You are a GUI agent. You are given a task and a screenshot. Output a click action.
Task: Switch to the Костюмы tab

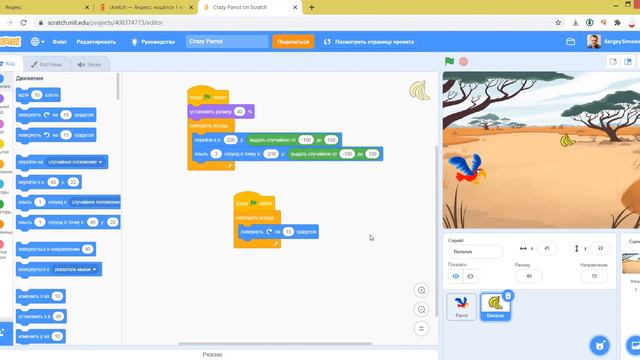pyautogui.click(x=46, y=64)
